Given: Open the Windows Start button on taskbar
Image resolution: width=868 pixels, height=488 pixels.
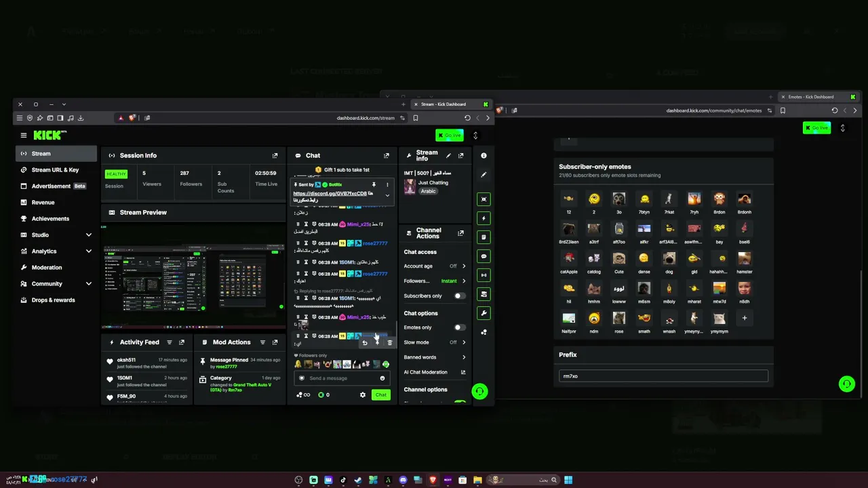Looking at the screenshot, I should 568,481.
